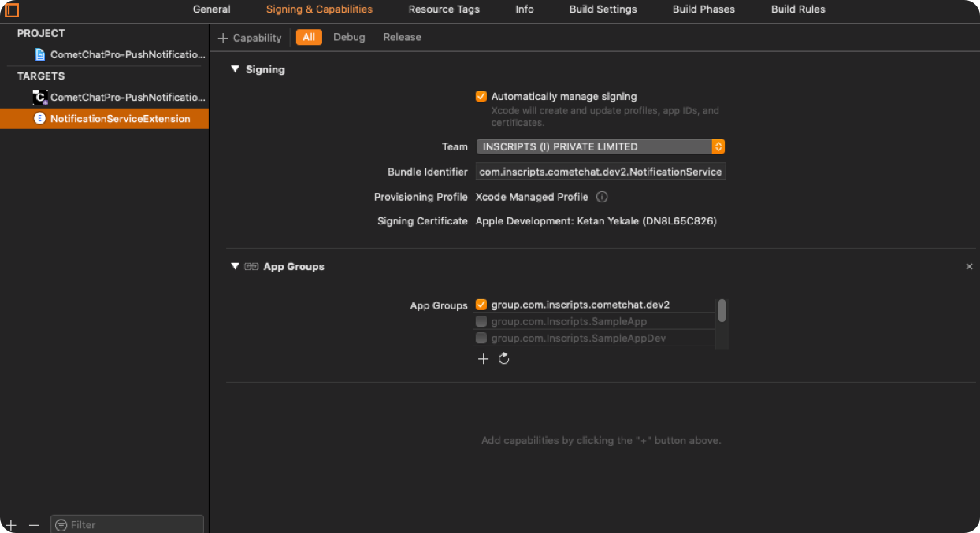This screenshot has height=533, width=980.
Task: Uncheck Automatically manage signing
Action: (481, 97)
